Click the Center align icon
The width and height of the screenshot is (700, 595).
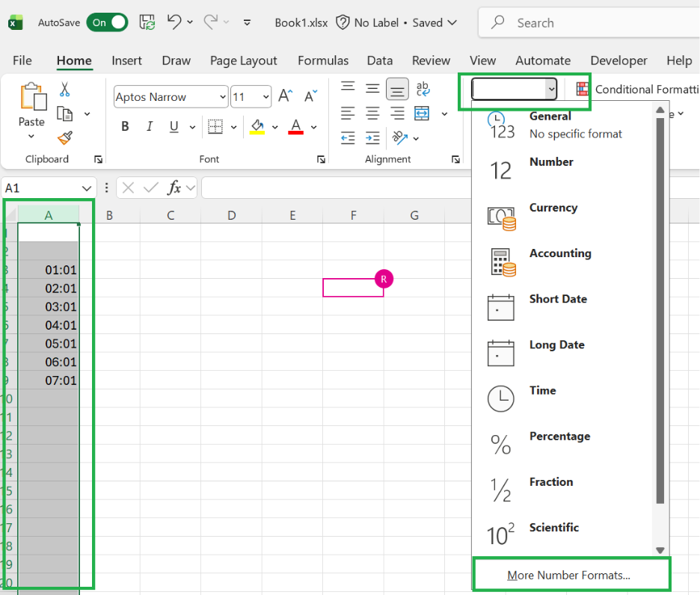(372, 114)
